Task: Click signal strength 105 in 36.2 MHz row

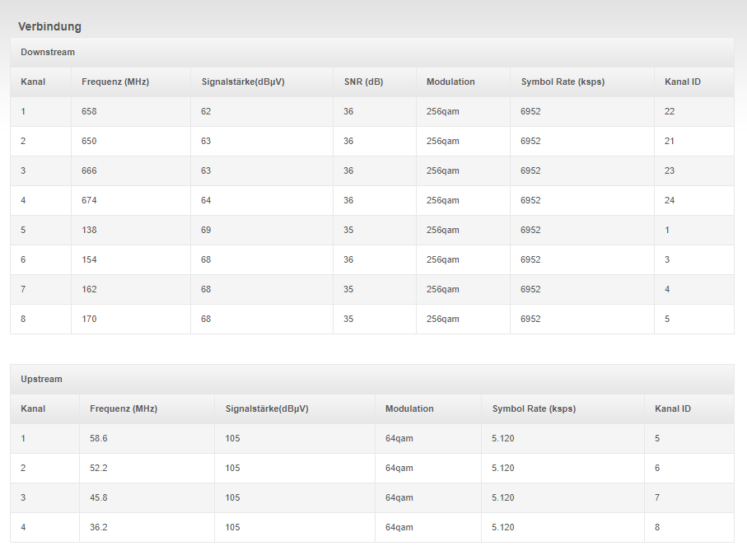Action: (232, 527)
